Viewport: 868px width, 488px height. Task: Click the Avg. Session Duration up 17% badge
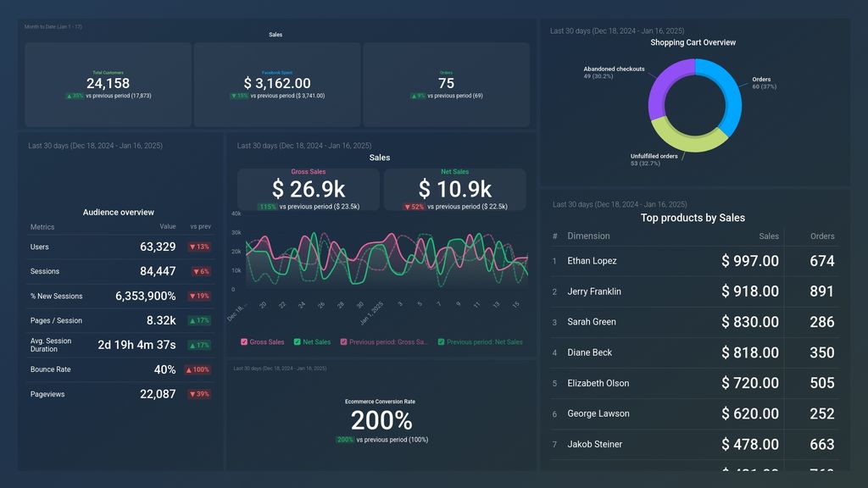tap(199, 346)
